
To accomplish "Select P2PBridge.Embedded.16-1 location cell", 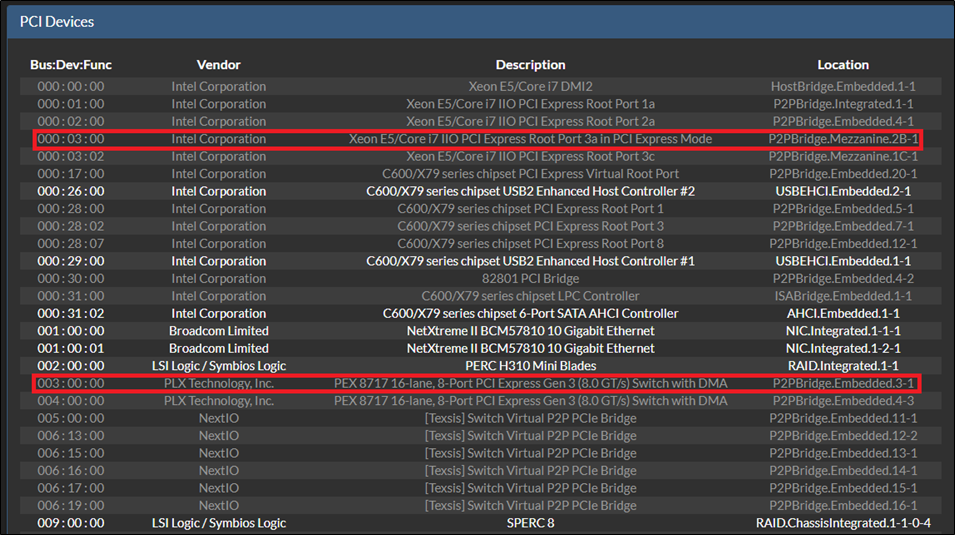I will 843,506.
